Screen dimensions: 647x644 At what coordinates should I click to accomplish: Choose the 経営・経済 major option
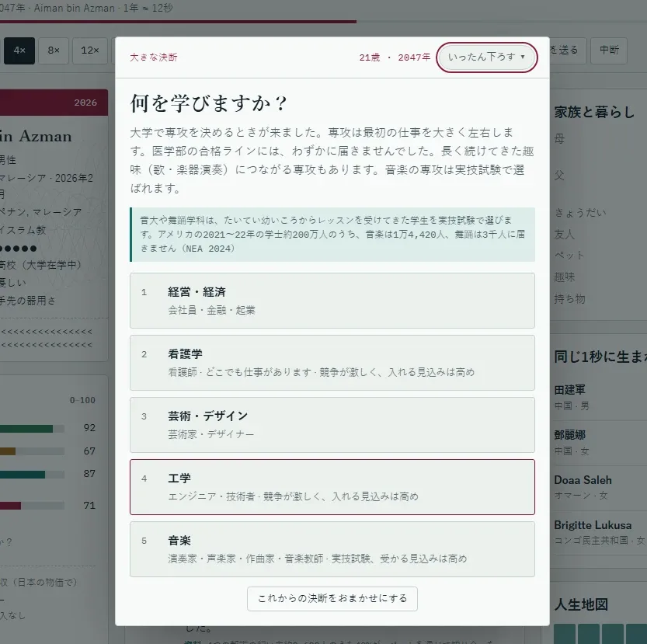coord(332,301)
